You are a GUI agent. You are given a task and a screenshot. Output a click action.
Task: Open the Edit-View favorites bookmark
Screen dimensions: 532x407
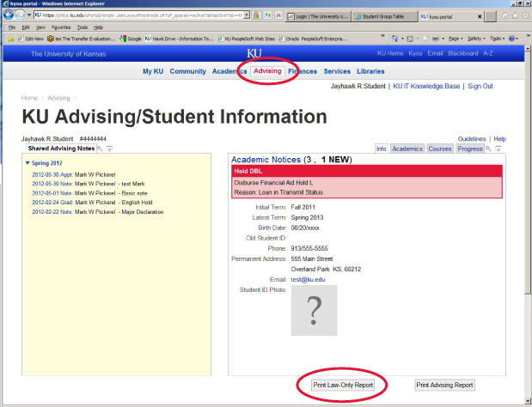pyautogui.click(x=31, y=39)
